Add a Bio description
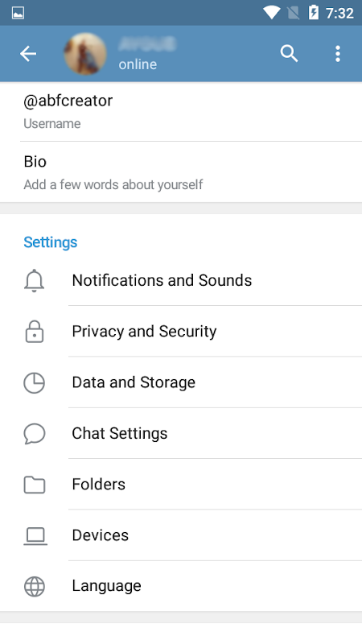 [x=181, y=172]
